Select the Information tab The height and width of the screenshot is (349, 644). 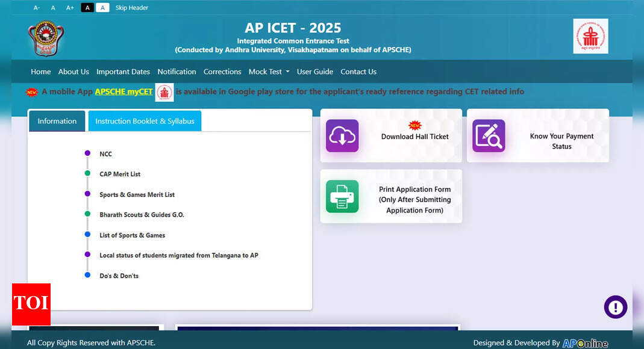(x=57, y=121)
